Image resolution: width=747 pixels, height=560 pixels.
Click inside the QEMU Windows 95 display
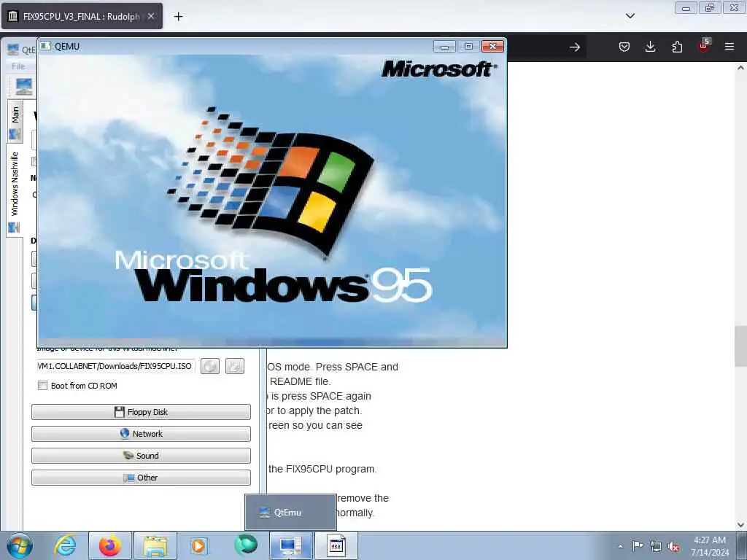point(272,200)
